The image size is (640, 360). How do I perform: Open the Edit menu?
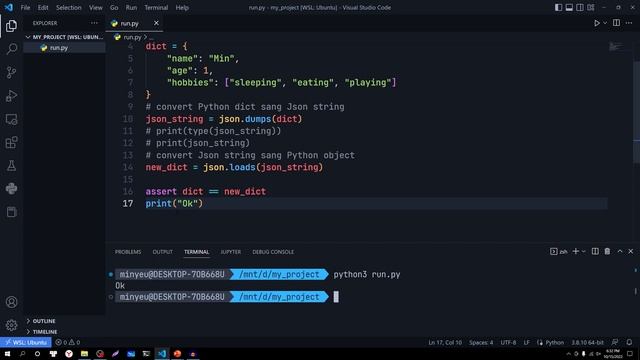43,7
